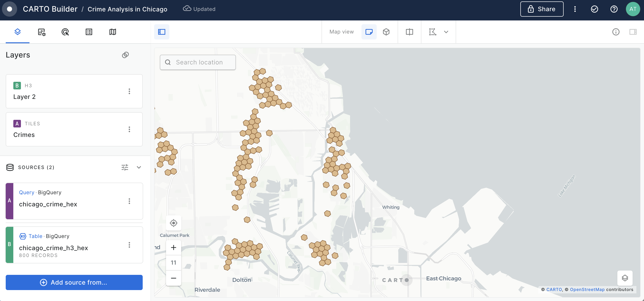The height and width of the screenshot is (301, 644).
Task: Collapse the left sidebar panel
Action: (x=162, y=32)
